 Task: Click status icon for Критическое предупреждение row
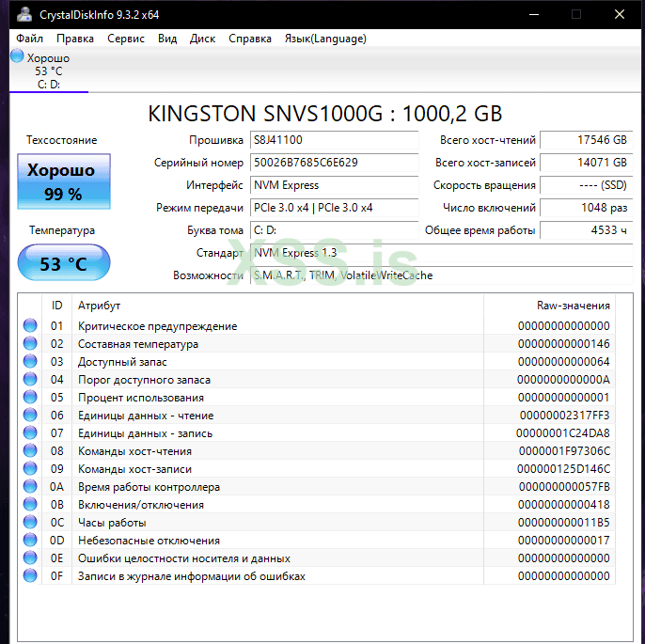coord(30,326)
